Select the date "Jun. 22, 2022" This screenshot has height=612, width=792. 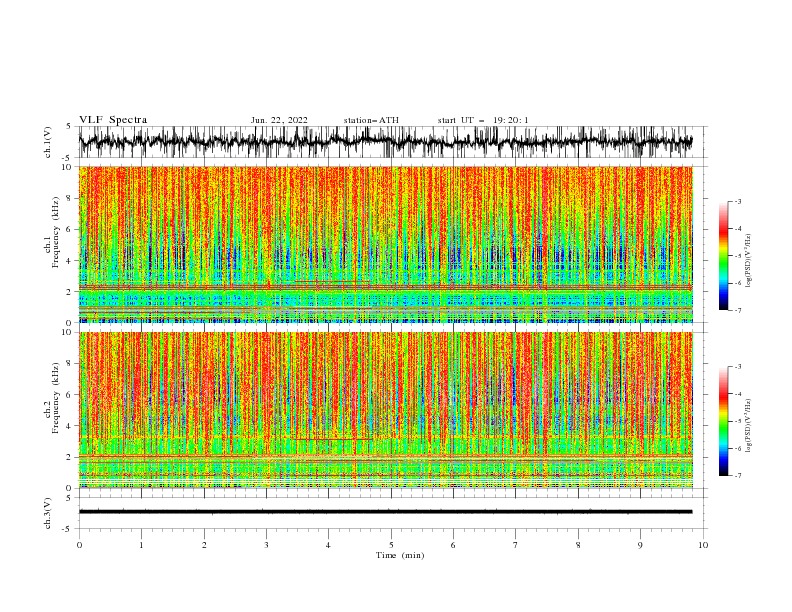click(x=279, y=120)
